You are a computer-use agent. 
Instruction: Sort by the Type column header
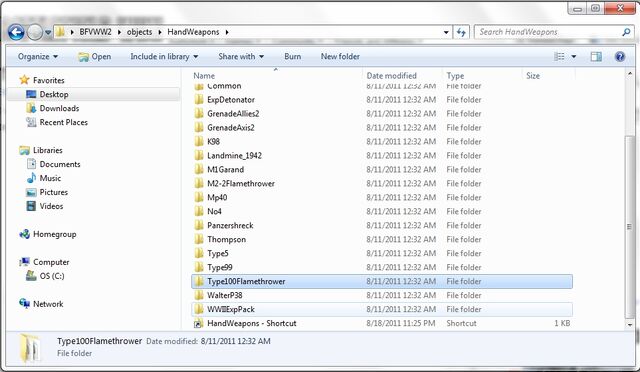(455, 76)
